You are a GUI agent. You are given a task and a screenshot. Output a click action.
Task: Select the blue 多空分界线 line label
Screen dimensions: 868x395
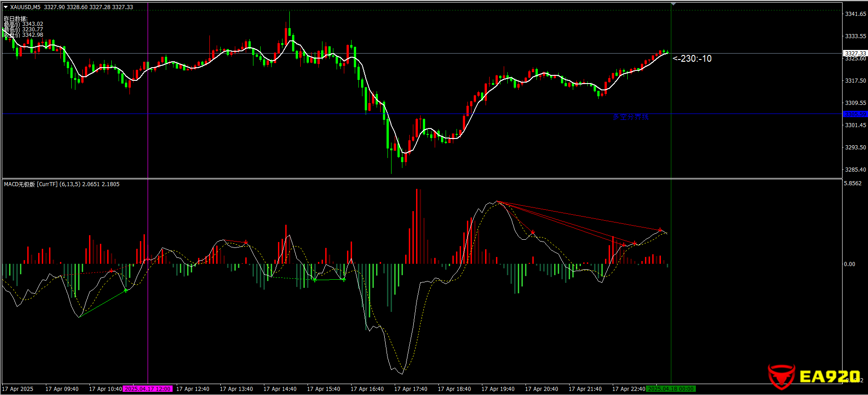point(630,117)
